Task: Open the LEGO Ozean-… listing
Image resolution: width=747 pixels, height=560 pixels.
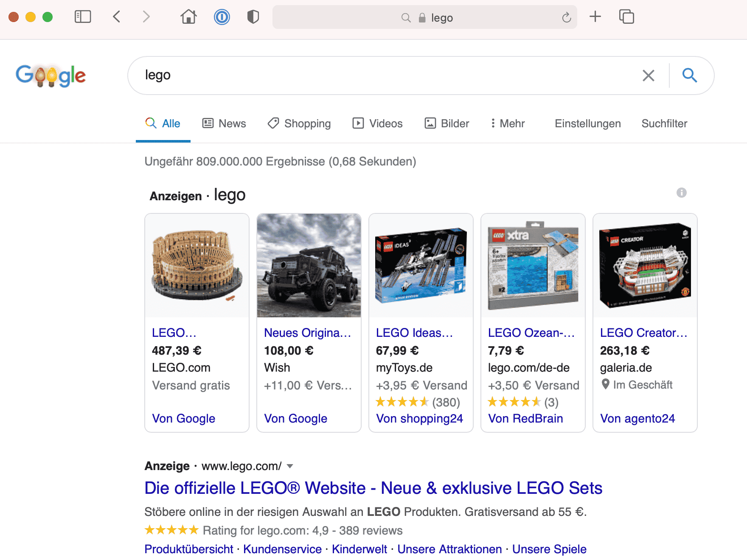Action: [531, 333]
